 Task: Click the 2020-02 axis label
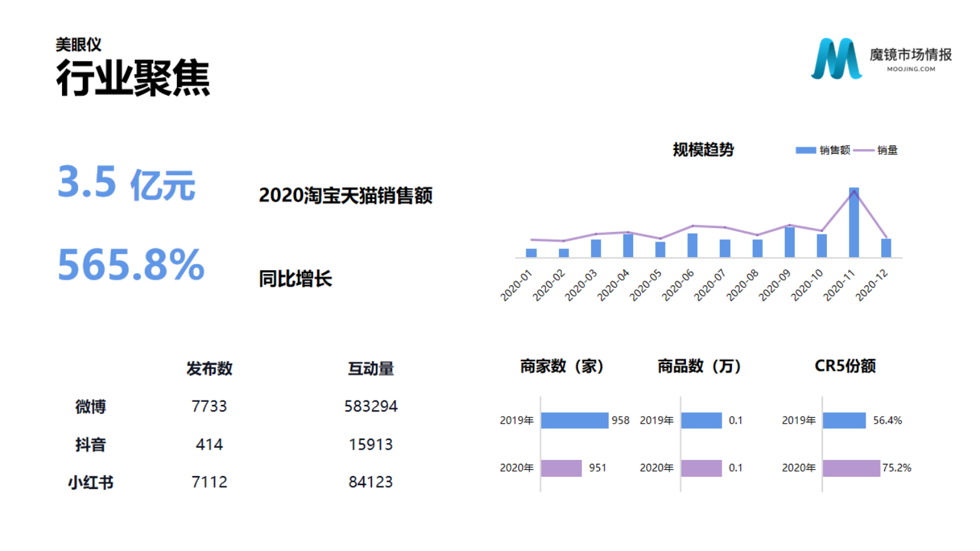[548, 285]
